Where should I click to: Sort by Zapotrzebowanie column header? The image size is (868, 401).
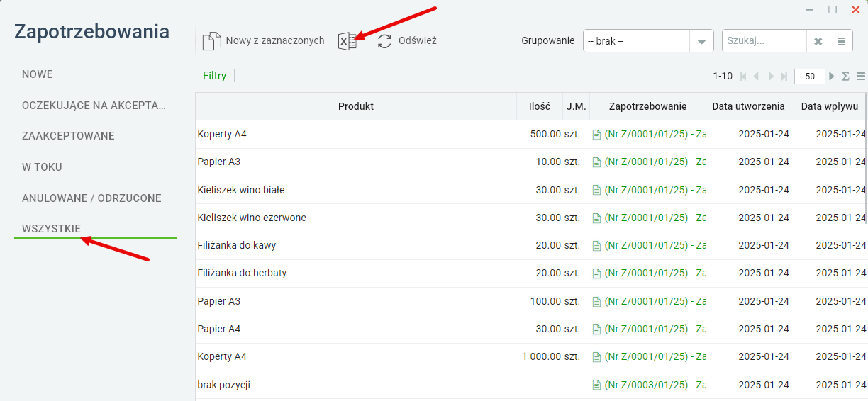coord(648,106)
